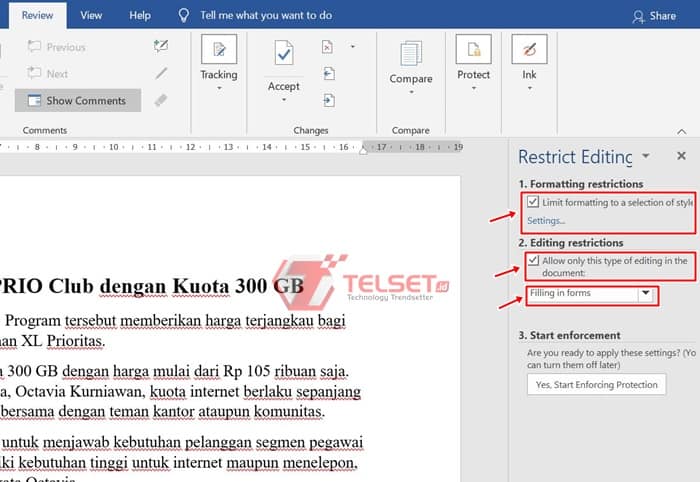Open the Filling in forms dropdown
This screenshot has width=700, height=482.
coord(645,294)
